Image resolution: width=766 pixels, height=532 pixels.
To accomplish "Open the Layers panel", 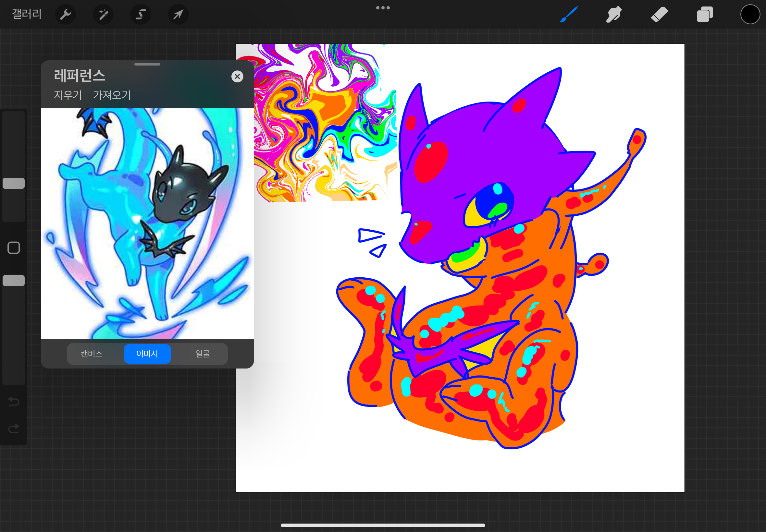I will (705, 14).
